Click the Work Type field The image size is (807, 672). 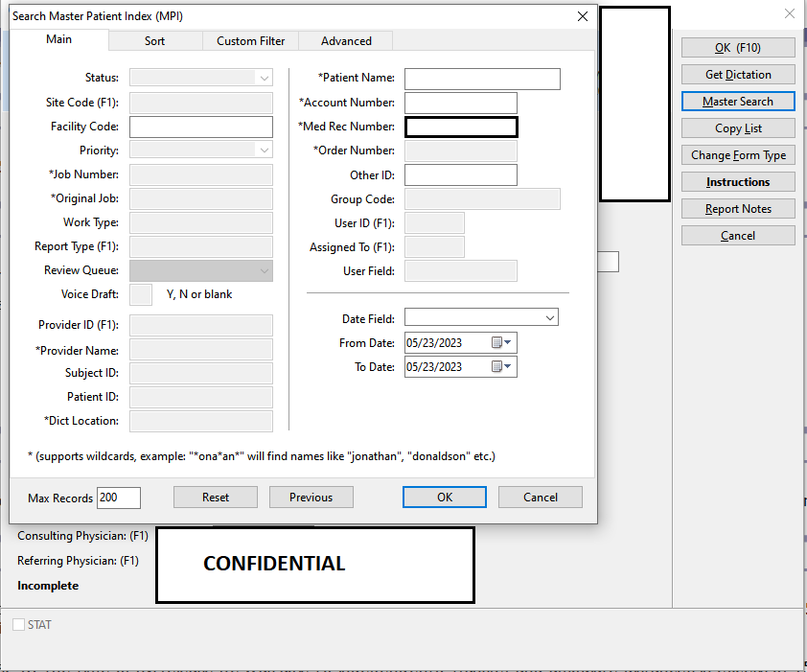[x=200, y=223]
